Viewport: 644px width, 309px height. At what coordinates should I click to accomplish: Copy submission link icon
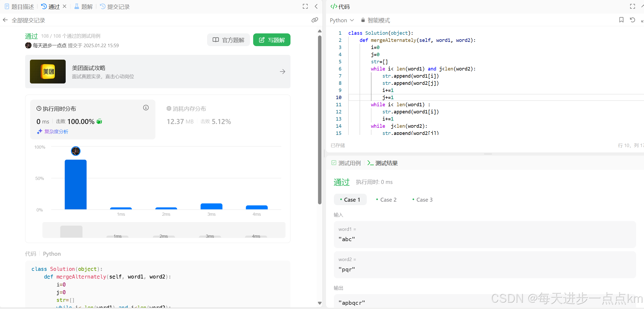point(315,20)
